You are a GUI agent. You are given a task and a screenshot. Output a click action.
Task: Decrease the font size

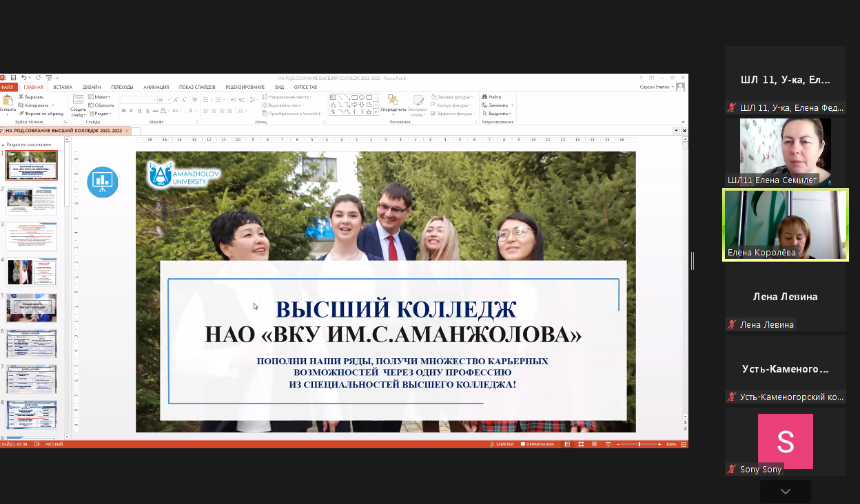[x=184, y=100]
